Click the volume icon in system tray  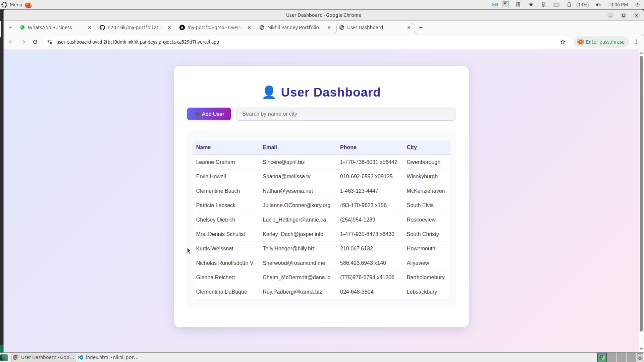(598, 5)
